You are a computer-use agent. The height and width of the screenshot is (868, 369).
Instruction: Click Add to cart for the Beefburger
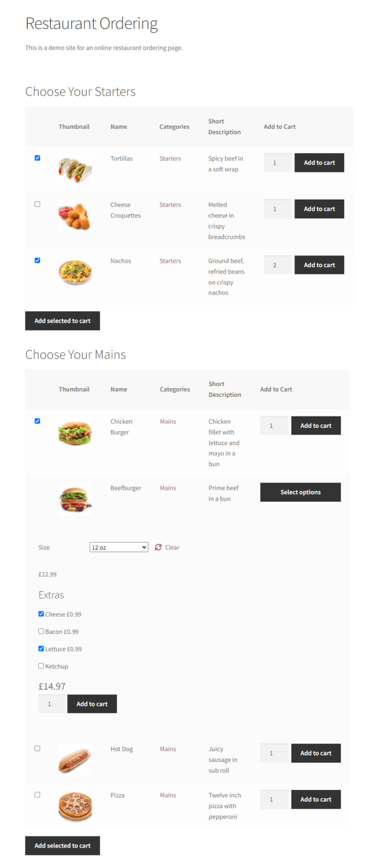(x=92, y=704)
